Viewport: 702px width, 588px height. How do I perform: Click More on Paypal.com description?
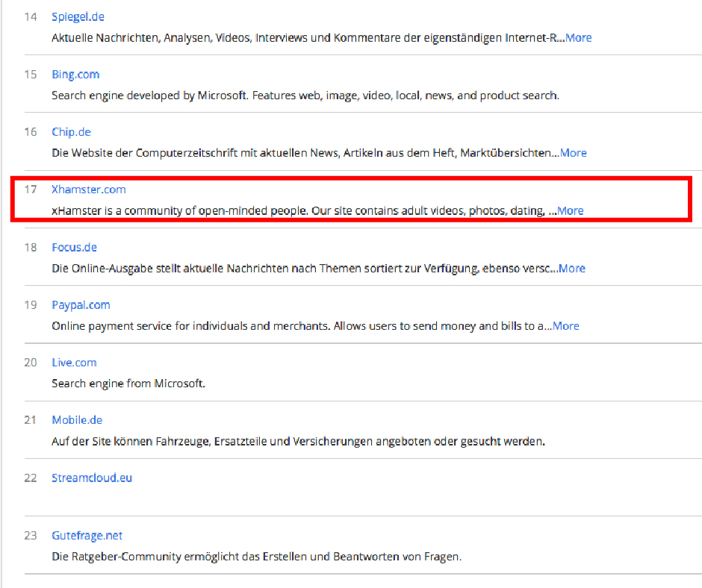566,326
